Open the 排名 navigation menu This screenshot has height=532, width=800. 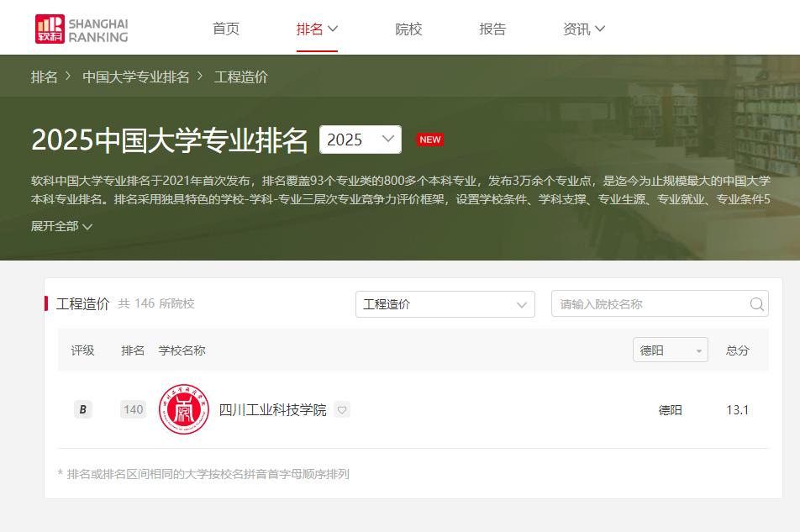click(x=317, y=29)
